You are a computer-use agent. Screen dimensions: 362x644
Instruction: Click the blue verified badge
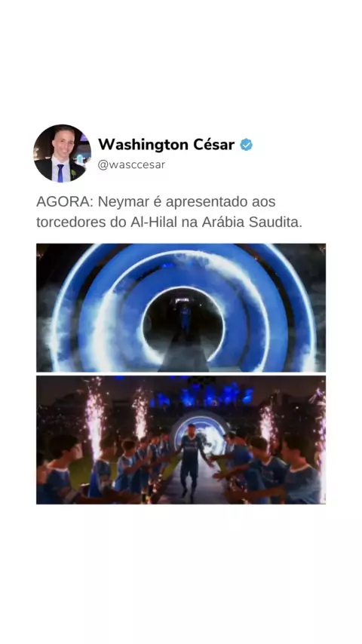pyautogui.click(x=246, y=145)
